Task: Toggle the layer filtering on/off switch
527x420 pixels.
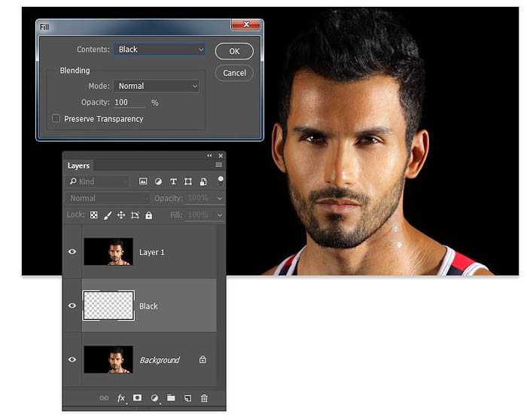Action: [x=221, y=181]
